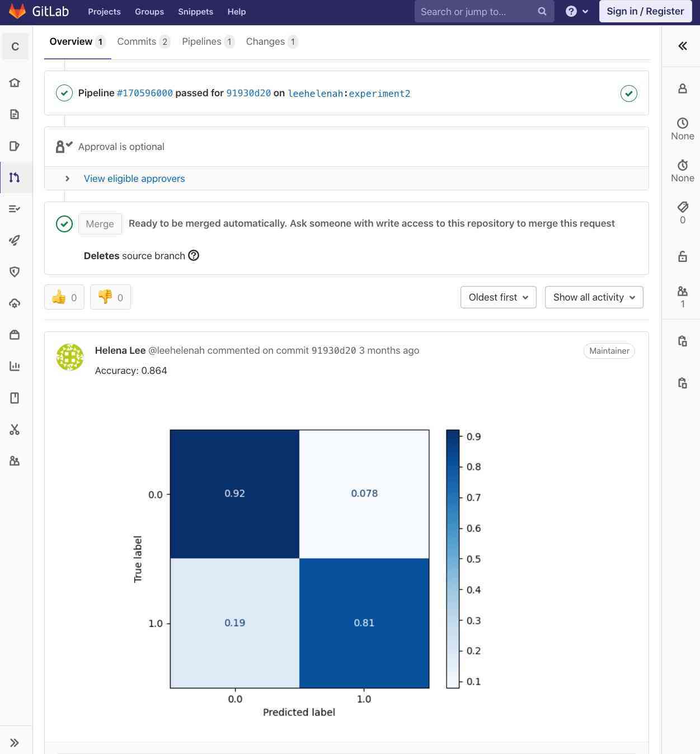Collapse the right sidebar
700x754 pixels.
pos(682,46)
